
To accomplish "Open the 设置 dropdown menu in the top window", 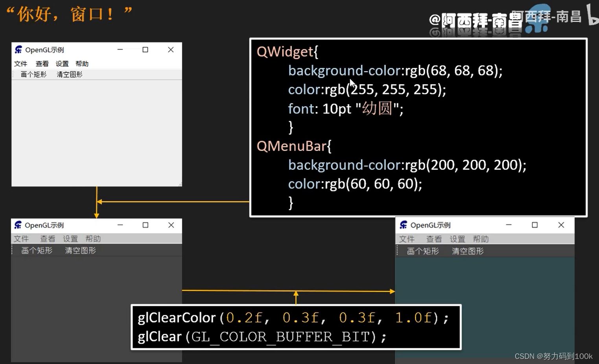I will tap(62, 63).
